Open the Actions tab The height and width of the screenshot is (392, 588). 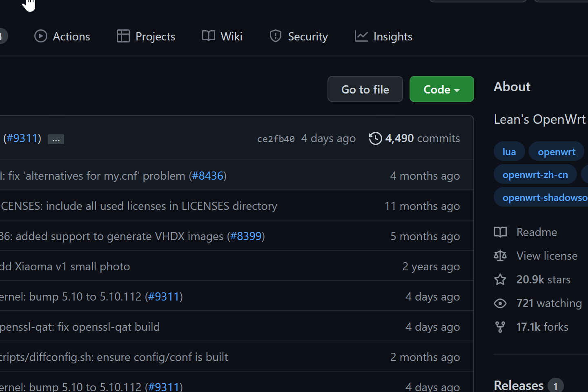62,36
